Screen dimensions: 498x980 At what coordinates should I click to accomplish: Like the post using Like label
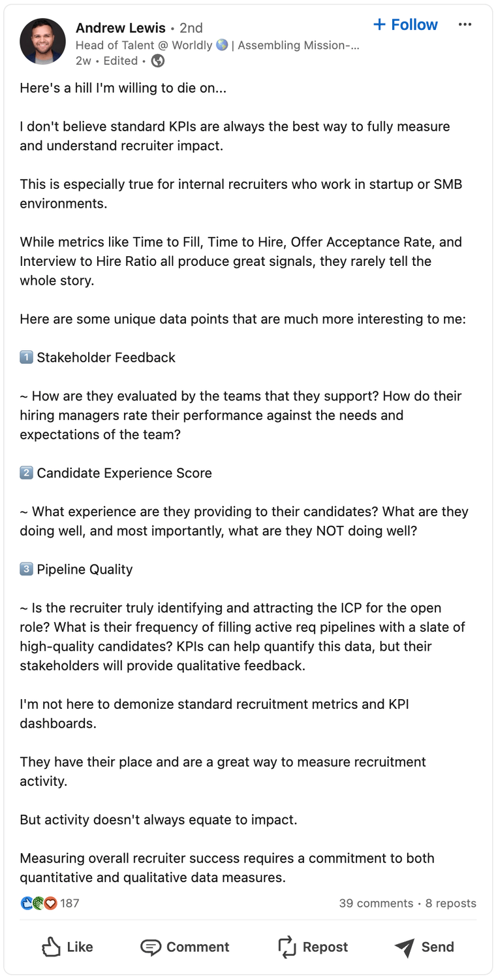(80, 947)
